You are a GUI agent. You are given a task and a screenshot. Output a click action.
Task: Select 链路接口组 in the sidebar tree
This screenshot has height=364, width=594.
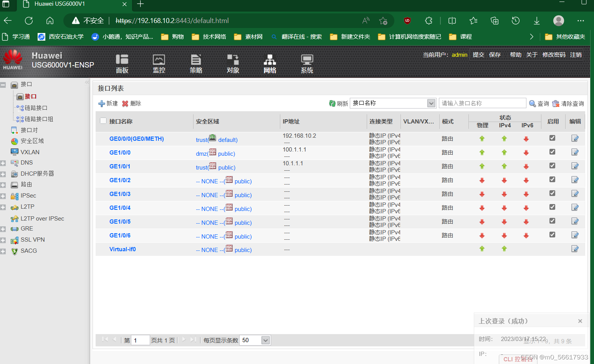point(39,119)
